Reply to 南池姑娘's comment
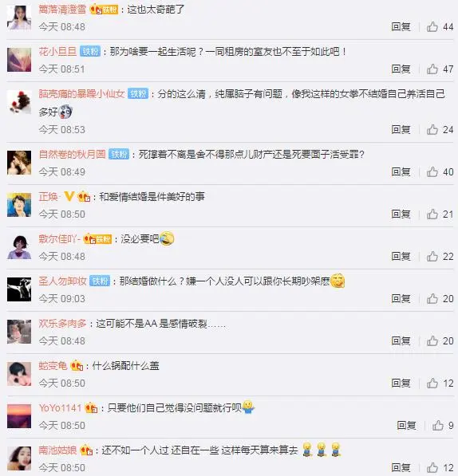The height and width of the screenshot is (476, 458). point(401,467)
